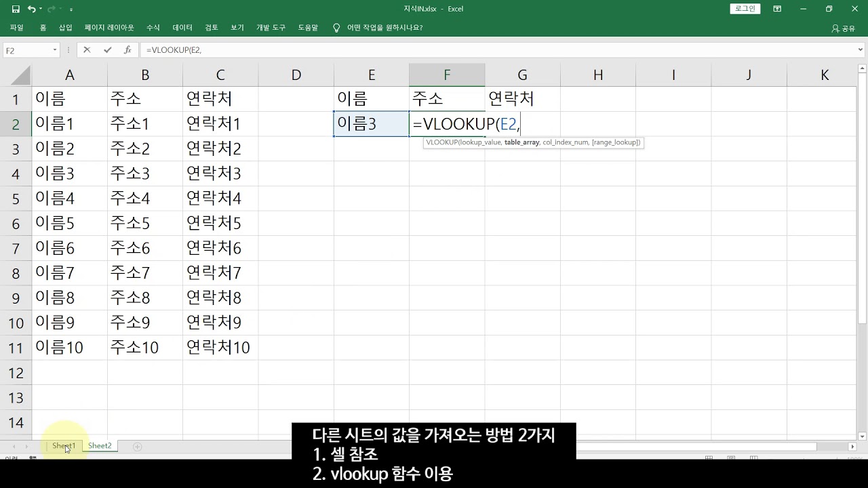The image size is (868, 488).
Task: Click the name box showing F2
Action: coord(26,50)
